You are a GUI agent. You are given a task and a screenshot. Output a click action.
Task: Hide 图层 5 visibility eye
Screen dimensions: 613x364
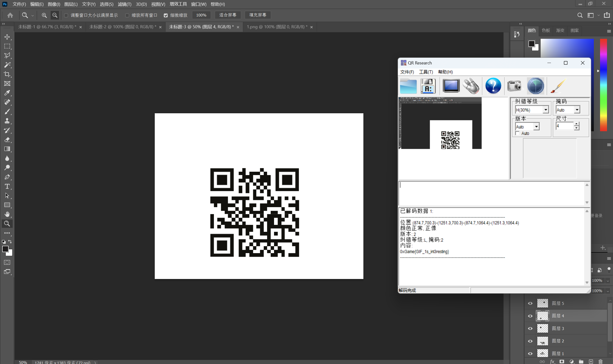pos(530,303)
